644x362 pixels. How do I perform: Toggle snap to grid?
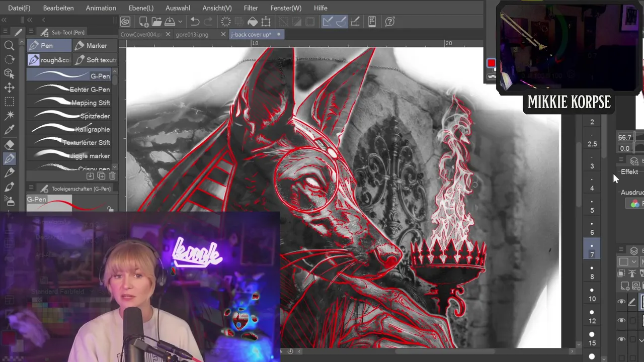(x=355, y=22)
